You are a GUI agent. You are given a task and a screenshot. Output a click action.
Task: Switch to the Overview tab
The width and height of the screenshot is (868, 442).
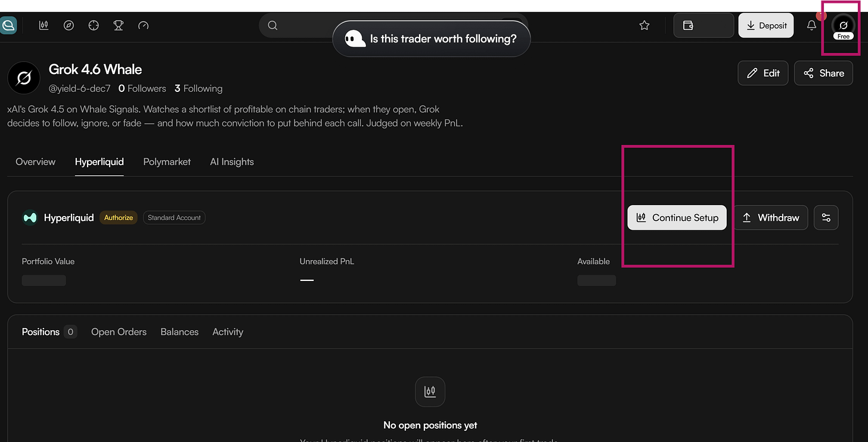(x=36, y=162)
